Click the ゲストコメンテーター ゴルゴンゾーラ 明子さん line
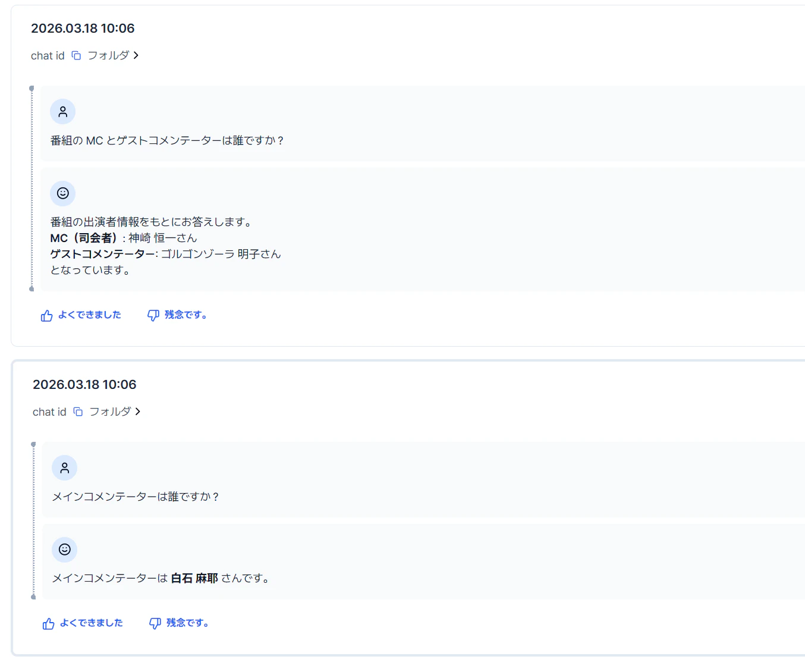The width and height of the screenshot is (805, 672). [165, 254]
